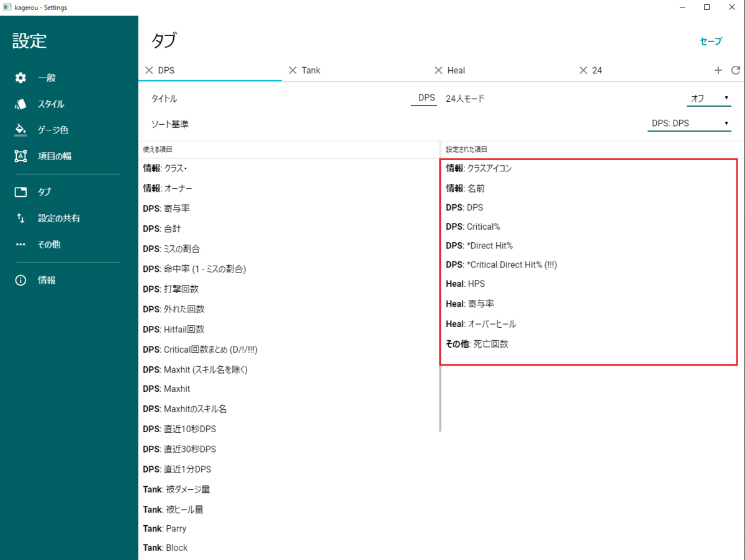Click the セーブ save button
The image size is (745, 560).
pos(711,41)
